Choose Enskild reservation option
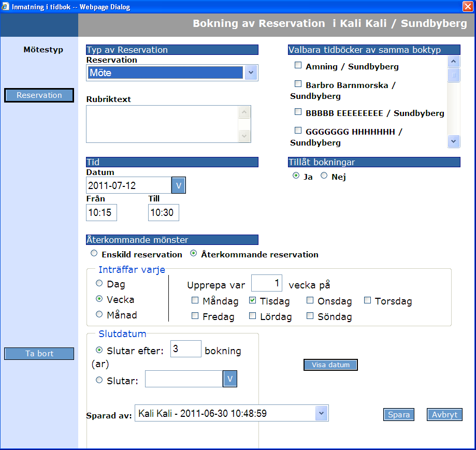Viewport: 476px width, 450px height. coord(94,253)
